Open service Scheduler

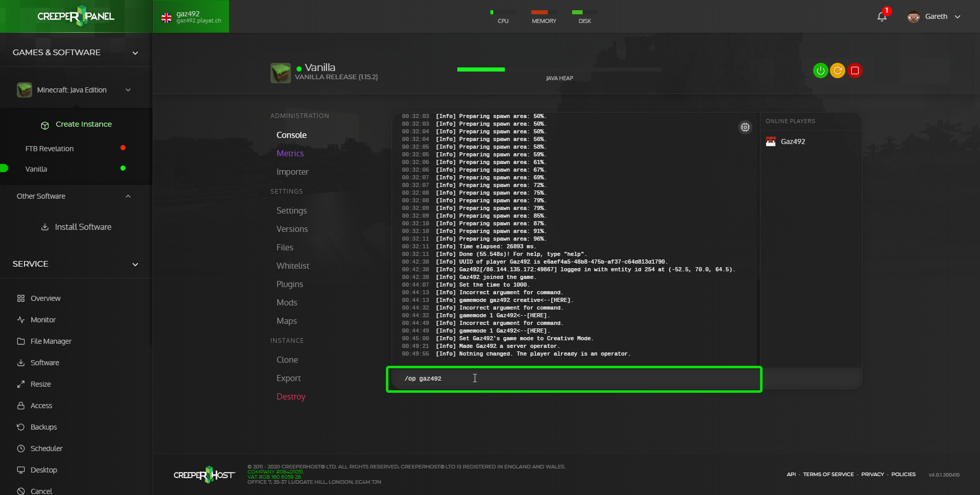pos(46,449)
